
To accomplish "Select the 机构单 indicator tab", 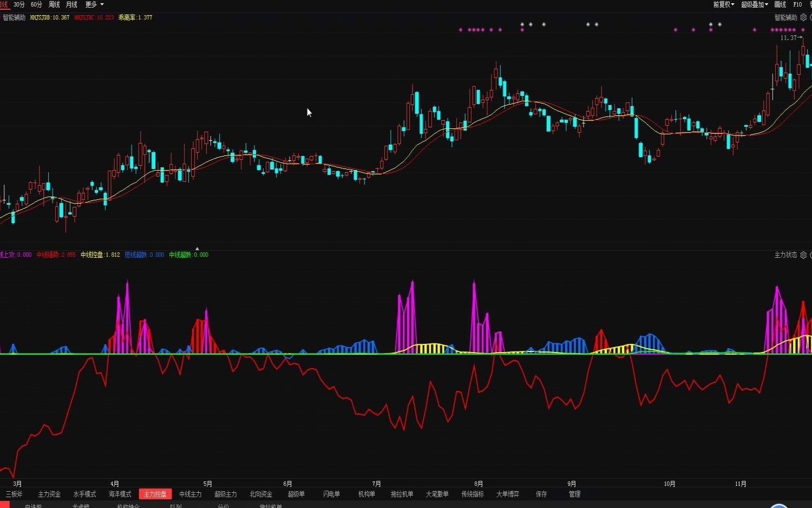I will 366,494.
